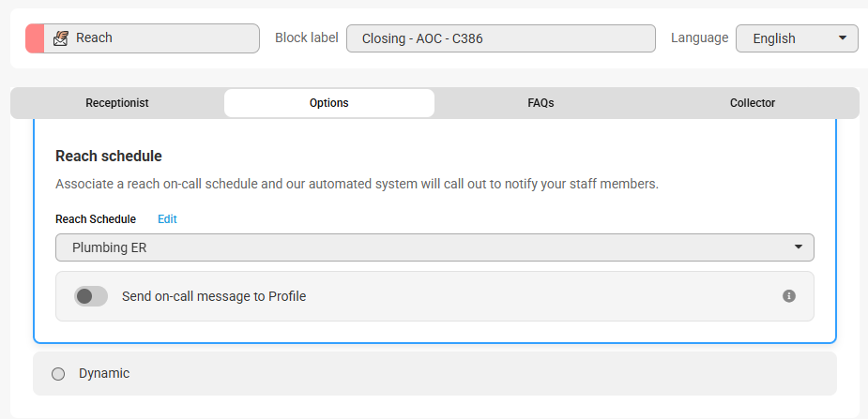Viewport: 868px width, 419px height.
Task: Click the info icon beside on-call message
Action: coord(789,296)
